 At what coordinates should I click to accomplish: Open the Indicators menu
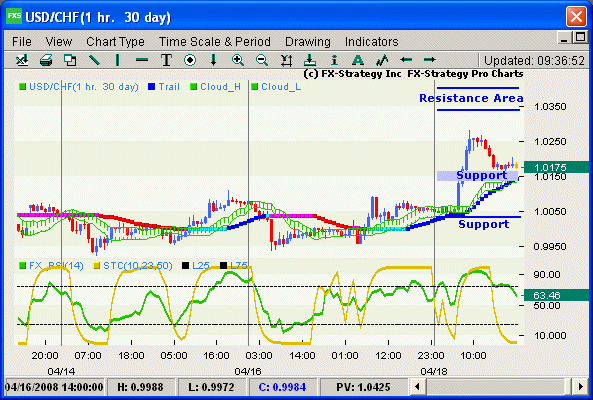coord(371,42)
